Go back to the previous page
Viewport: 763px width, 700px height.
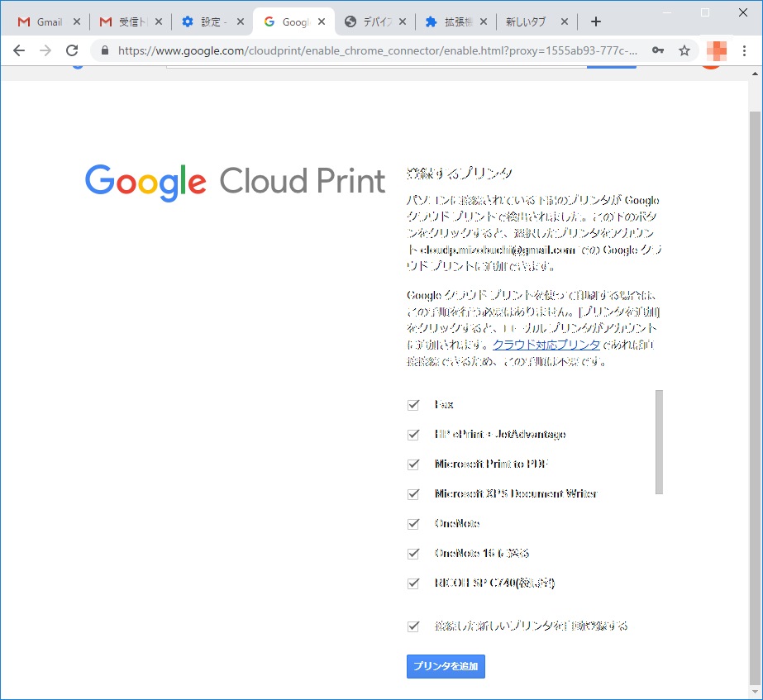(x=19, y=50)
